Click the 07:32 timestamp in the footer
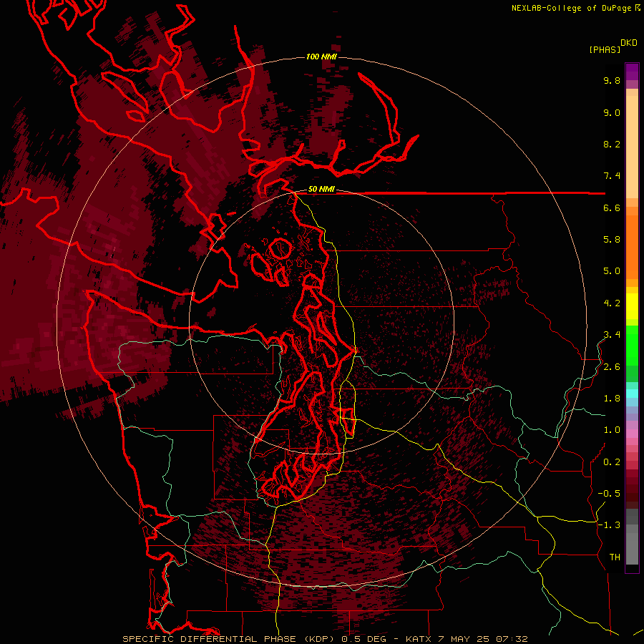The width and height of the screenshot is (644, 644). pyautogui.click(x=512, y=639)
